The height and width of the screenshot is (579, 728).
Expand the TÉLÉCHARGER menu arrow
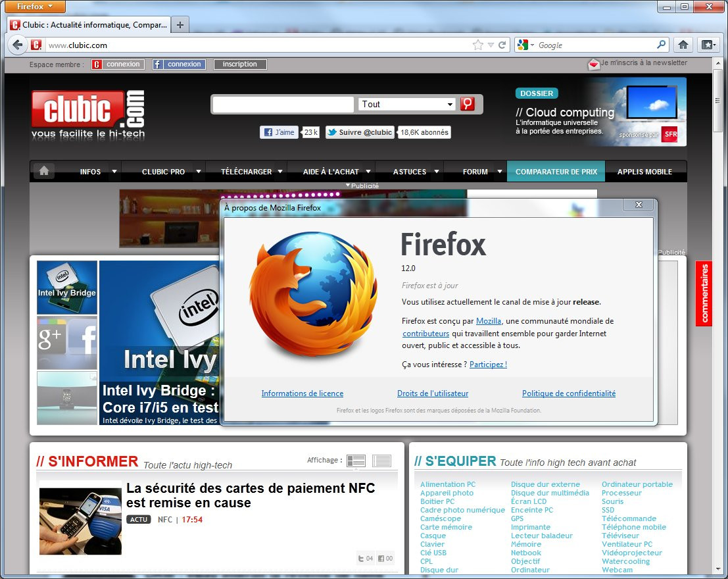pyautogui.click(x=280, y=172)
